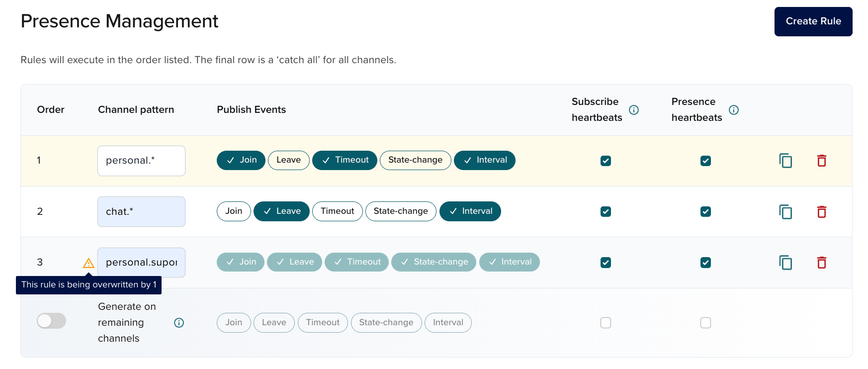868x369 pixels.
Task: Turn on Join event for rule 2
Action: (234, 211)
